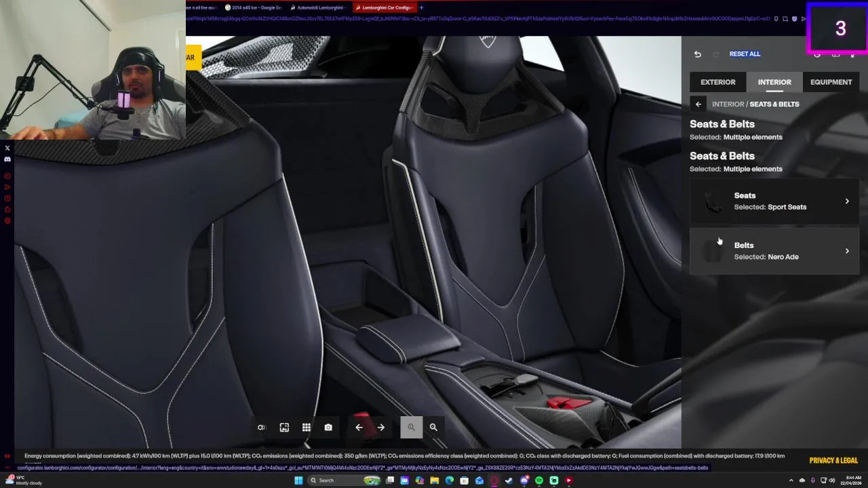Switch to the INTERIOR tab
868x488 pixels.
[x=774, y=82]
